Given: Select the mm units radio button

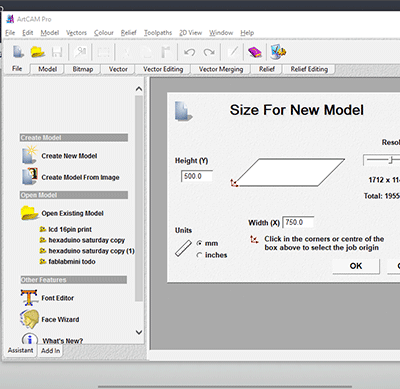Looking at the screenshot, I should pos(199,243).
